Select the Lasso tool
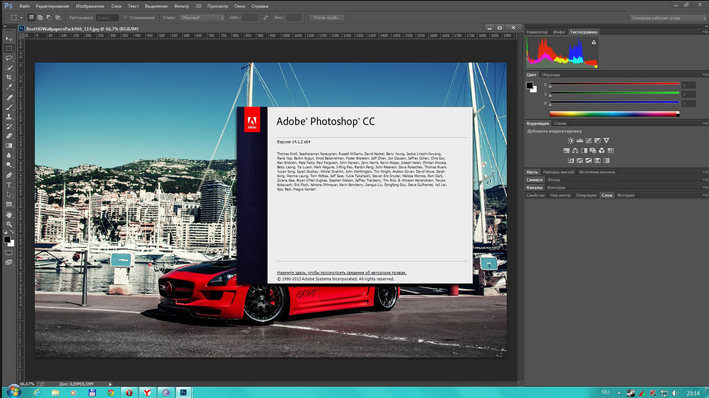The width and height of the screenshot is (709, 398). [x=9, y=58]
